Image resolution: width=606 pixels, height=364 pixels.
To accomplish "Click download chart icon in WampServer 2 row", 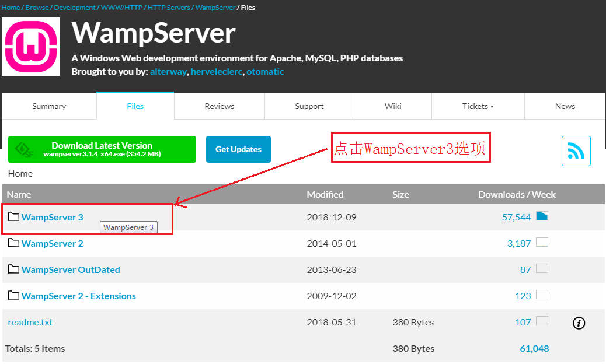I will pyautogui.click(x=542, y=242).
